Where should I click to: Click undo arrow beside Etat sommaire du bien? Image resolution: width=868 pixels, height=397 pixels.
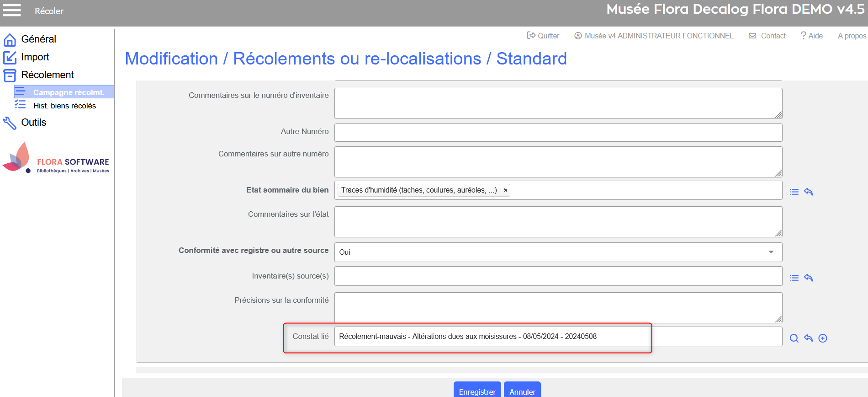[x=808, y=192]
